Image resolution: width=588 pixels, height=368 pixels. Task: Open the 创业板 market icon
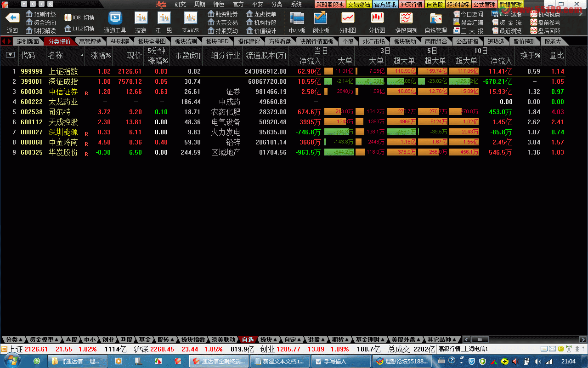pyautogui.click(x=320, y=18)
